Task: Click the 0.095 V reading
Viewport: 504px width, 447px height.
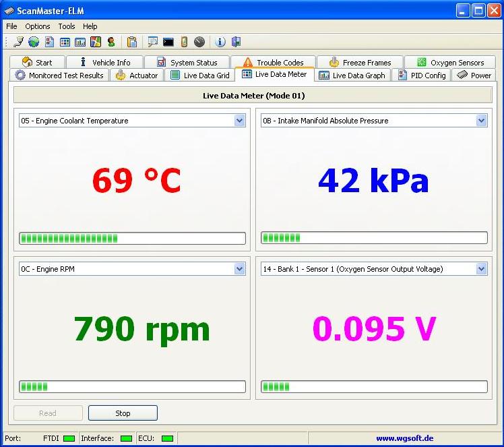Action: pyautogui.click(x=375, y=328)
